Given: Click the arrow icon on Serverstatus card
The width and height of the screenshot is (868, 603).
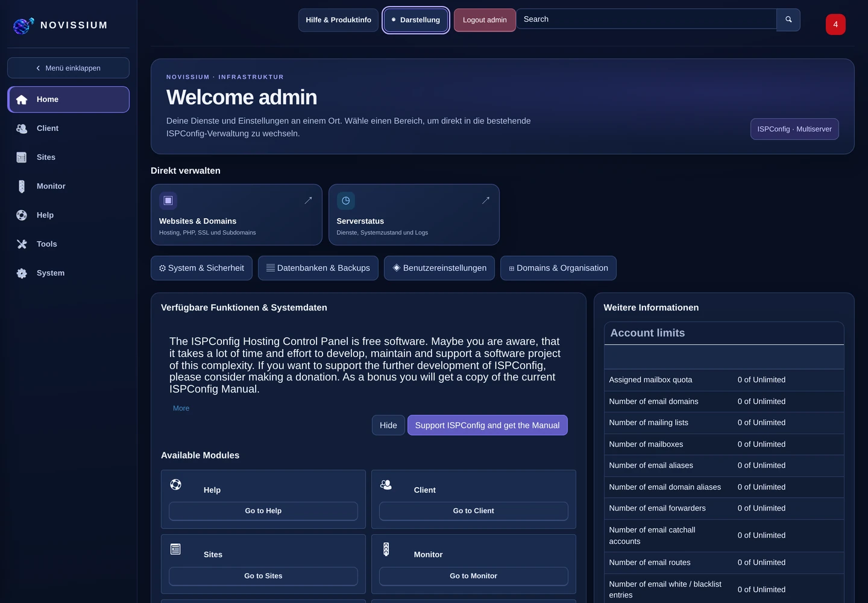Looking at the screenshot, I should (486, 200).
